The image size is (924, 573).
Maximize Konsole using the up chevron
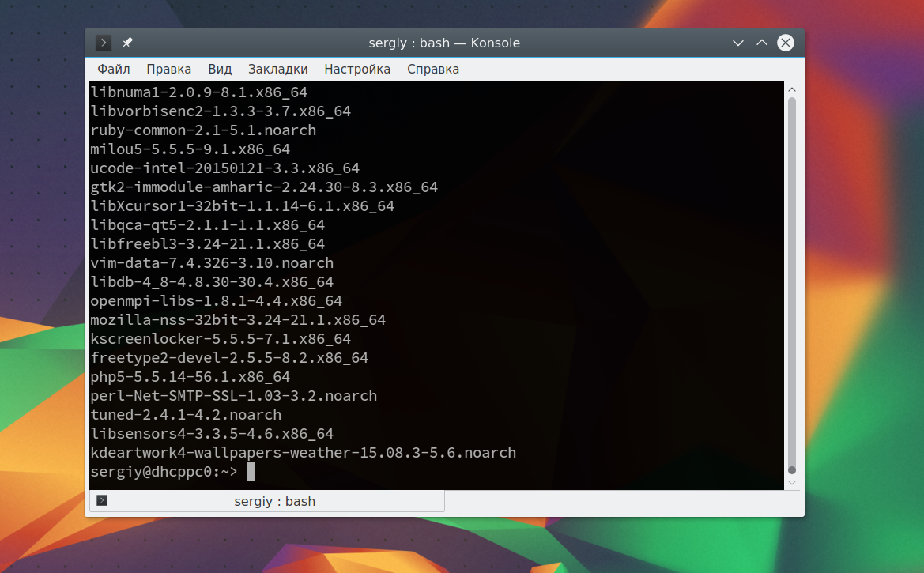[x=761, y=43]
